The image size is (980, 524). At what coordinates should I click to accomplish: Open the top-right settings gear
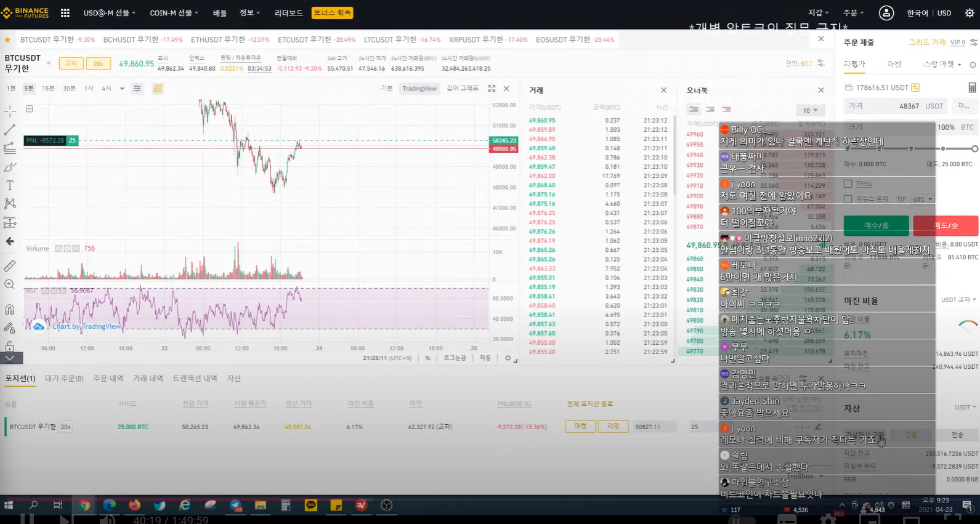970,13
